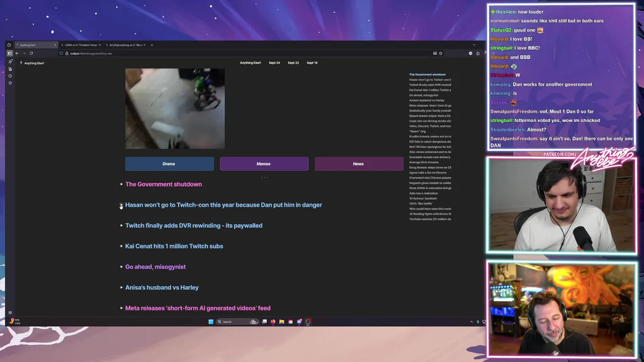Open the history clock icon in sidebar

point(10,76)
